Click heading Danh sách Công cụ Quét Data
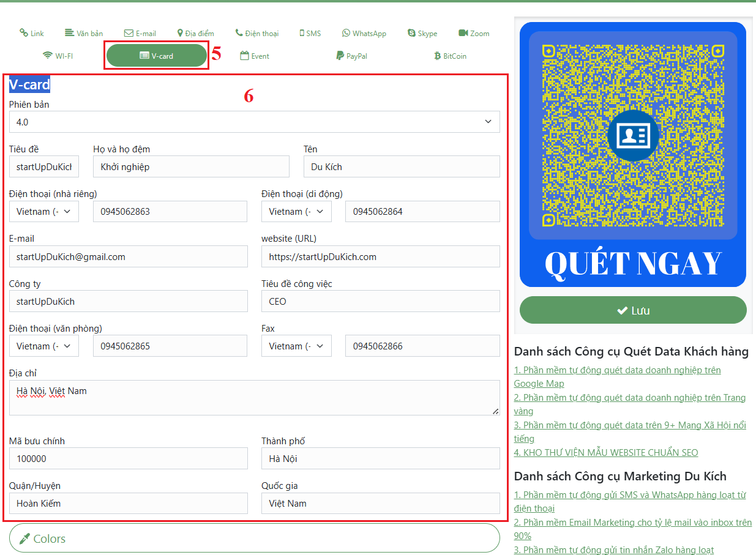The height and width of the screenshot is (555, 756). [x=631, y=351]
